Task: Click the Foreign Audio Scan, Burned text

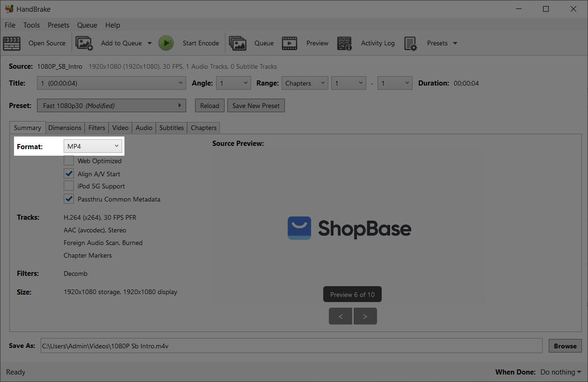Action: point(103,243)
